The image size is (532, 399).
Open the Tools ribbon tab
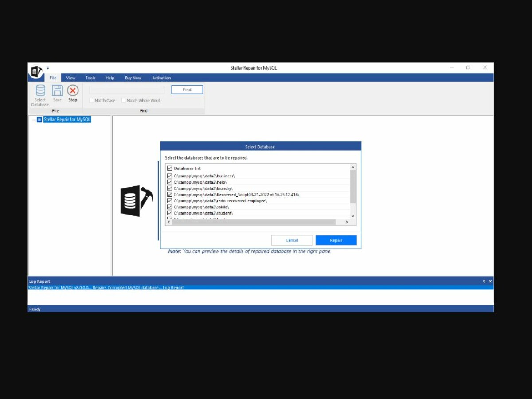click(x=90, y=78)
